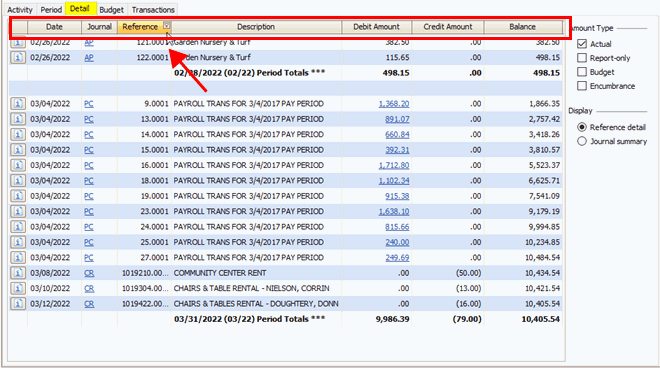Open the 1,368.20 debit amount link

click(394, 104)
